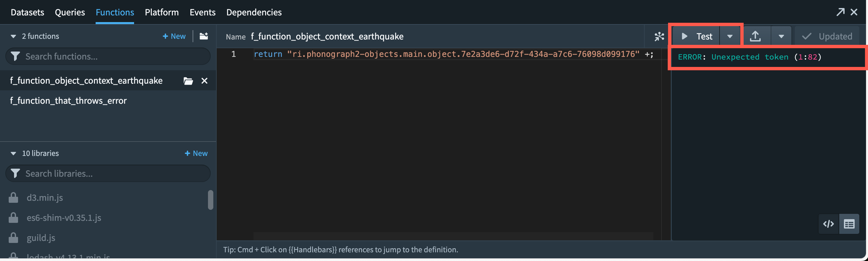Viewport: 868px width, 261px height.
Task: Click the upload/publish icon
Action: (x=755, y=36)
